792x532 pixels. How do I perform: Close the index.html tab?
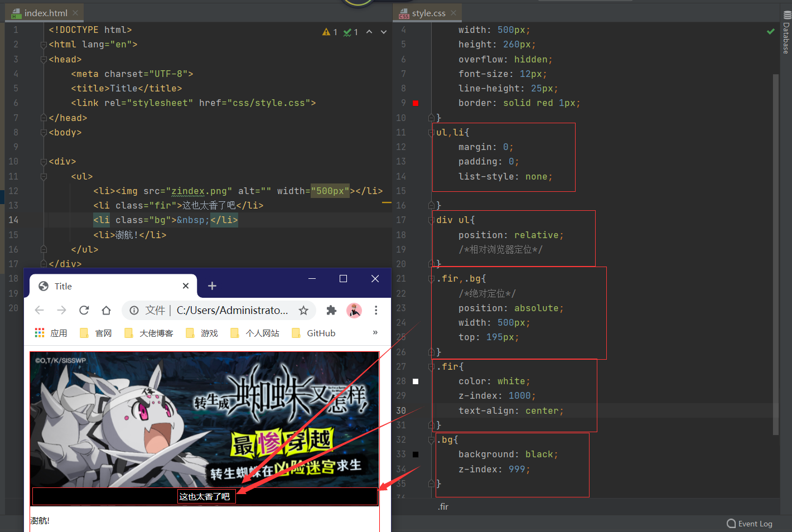click(x=75, y=12)
